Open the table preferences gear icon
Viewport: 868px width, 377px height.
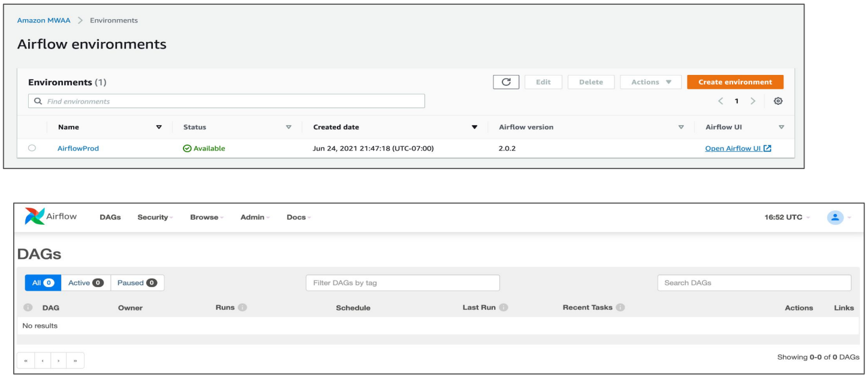point(778,101)
